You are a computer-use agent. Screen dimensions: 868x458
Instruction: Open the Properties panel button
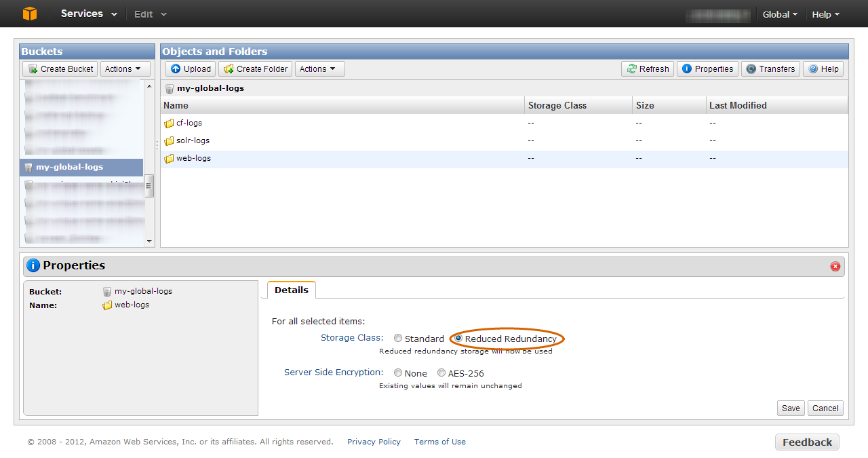707,69
